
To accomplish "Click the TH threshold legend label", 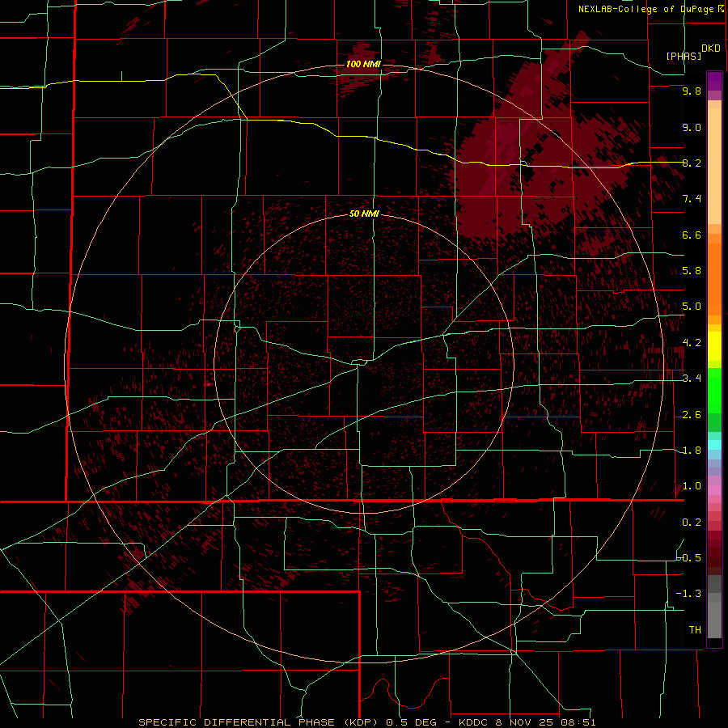I will coord(695,630).
